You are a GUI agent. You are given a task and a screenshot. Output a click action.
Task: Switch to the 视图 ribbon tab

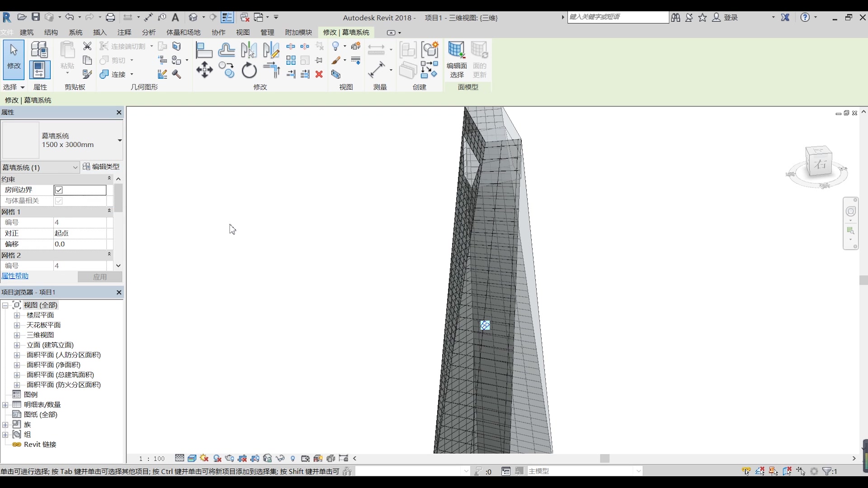[242, 32]
